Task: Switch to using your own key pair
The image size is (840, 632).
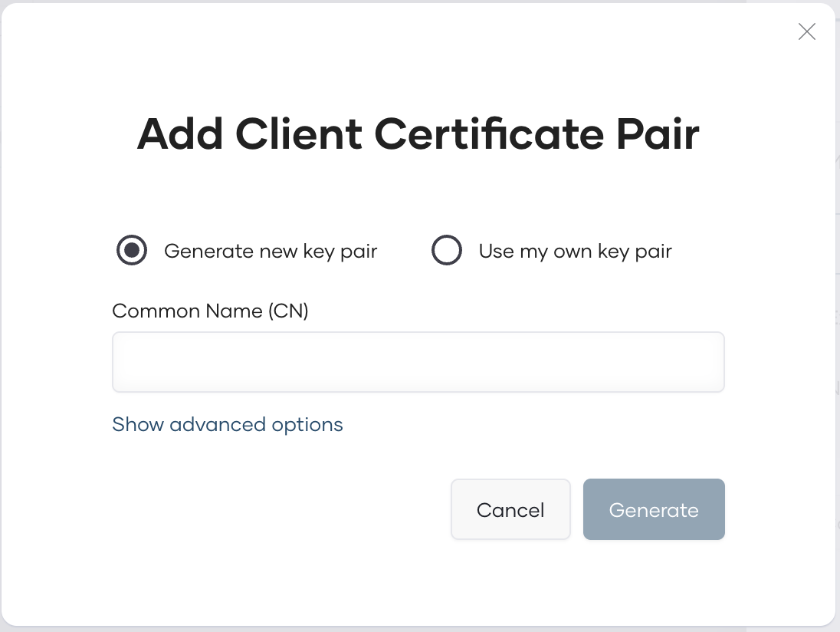Action: (x=447, y=251)
